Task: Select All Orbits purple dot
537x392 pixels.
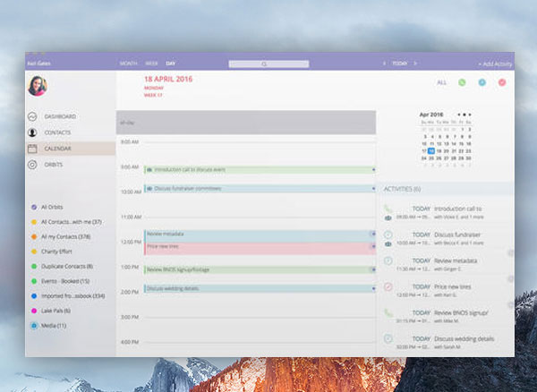Action: (x=34, y=207)
